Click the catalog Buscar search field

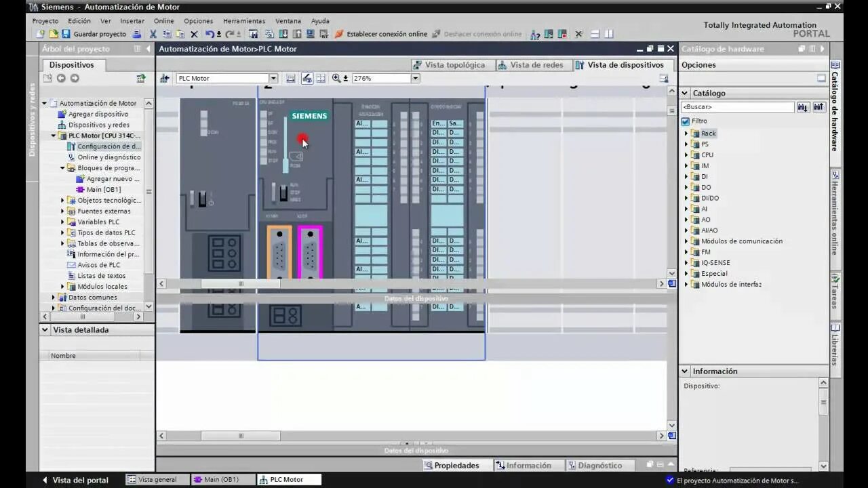(737, 107)
